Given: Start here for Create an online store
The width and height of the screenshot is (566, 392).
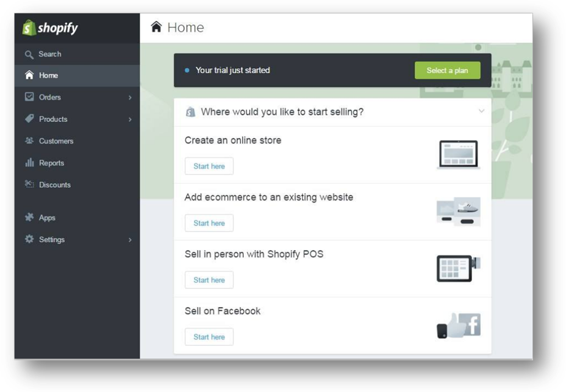Looking at the screenshot, I should (209, 166).
